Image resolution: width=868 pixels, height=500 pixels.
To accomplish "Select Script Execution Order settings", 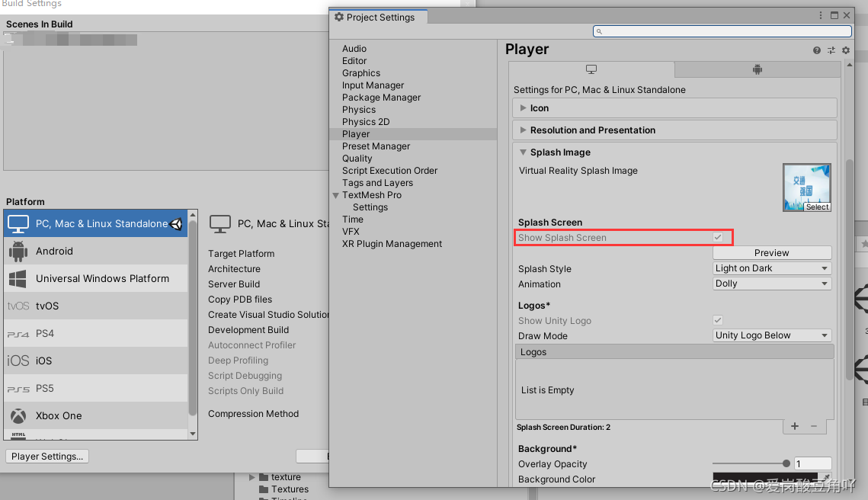I will pyautogui.click(x=389, y=171).
